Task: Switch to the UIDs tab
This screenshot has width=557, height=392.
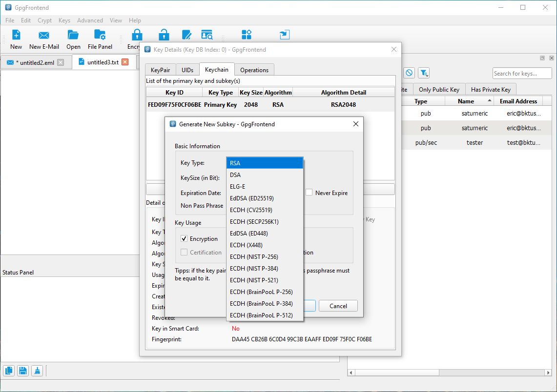Action: click(x=187, y=70)
